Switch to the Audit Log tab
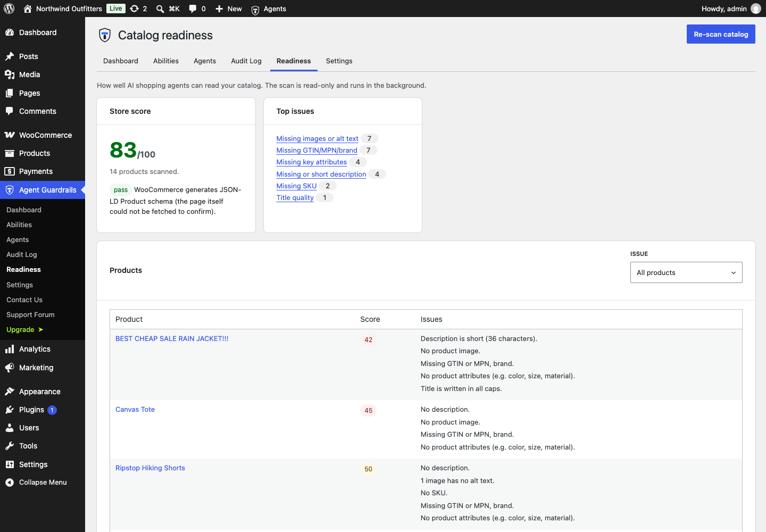This screenshot has height=532, width=766. point(246,61)
